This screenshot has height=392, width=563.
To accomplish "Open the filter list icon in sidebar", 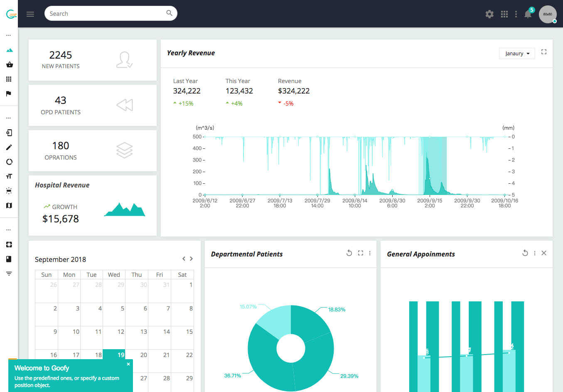I will pos(9,274).
